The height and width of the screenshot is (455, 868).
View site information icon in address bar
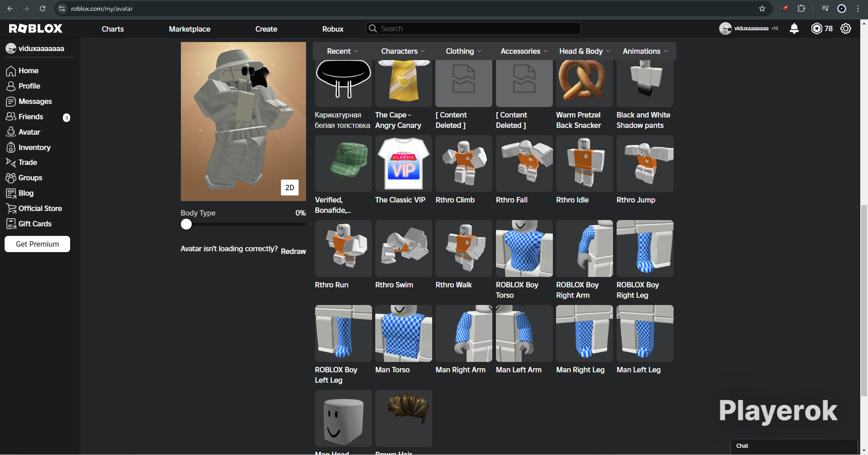pos(62,9)
